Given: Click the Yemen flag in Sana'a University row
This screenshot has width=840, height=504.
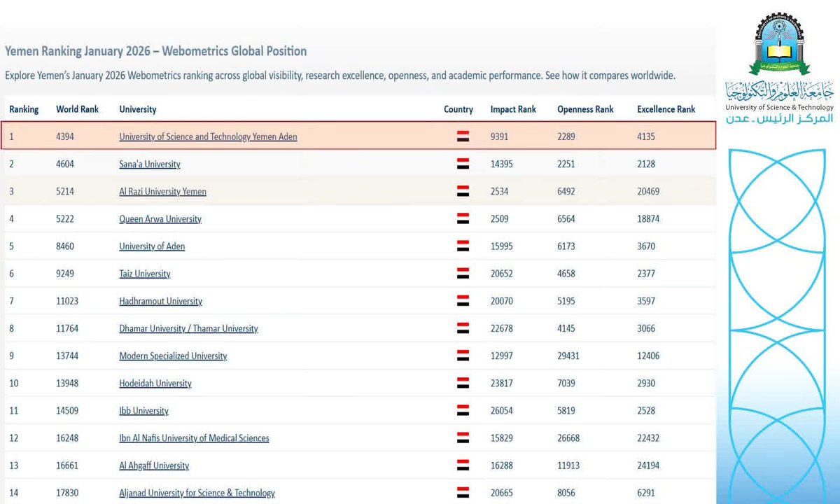Looking at the screenshot, I should pos(463,164).
